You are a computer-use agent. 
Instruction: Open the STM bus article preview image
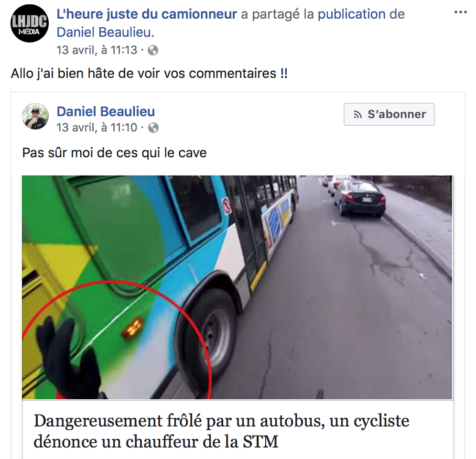[x=237, y=287]
